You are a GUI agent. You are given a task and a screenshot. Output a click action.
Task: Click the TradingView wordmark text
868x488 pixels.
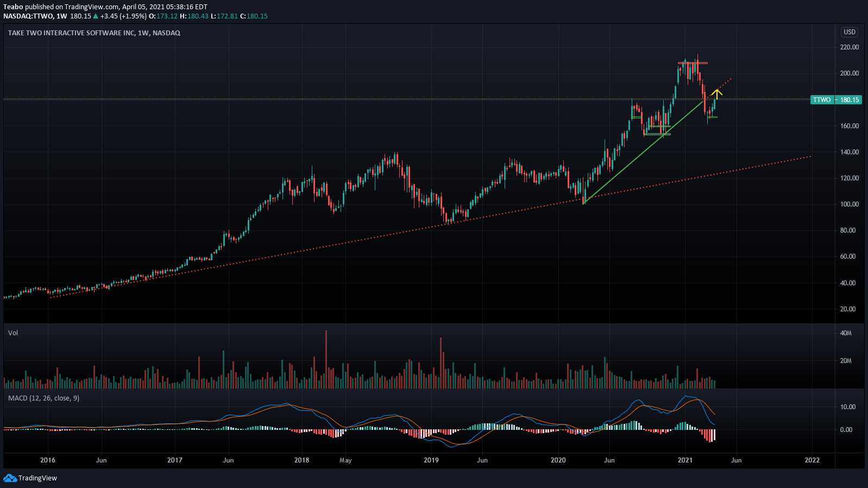(37, 478)
